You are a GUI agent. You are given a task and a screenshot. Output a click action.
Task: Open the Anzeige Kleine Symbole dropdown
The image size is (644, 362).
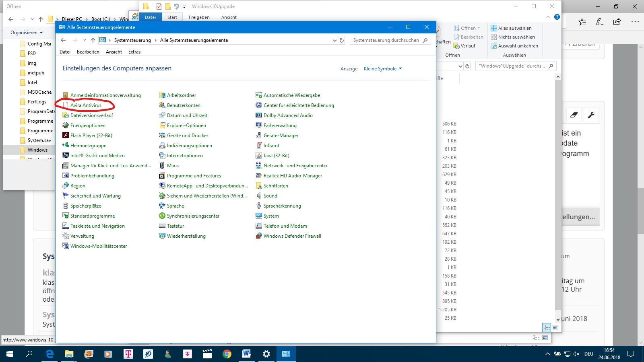pyautogui.click(x=383, y=69)
